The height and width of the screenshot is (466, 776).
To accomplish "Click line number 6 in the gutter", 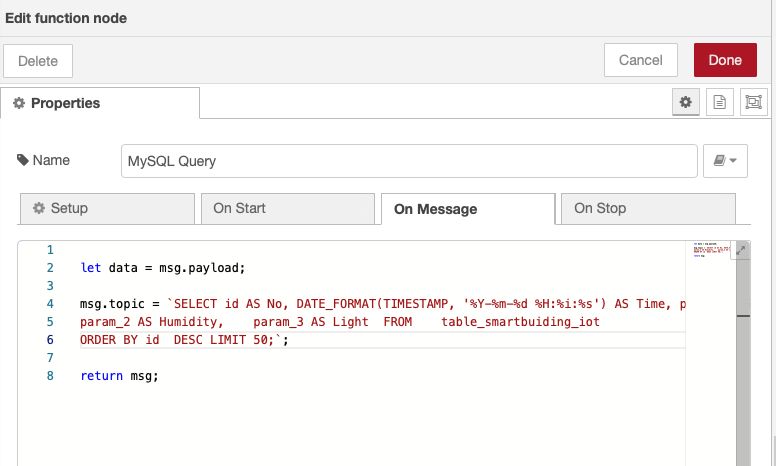I will point(50,340).
